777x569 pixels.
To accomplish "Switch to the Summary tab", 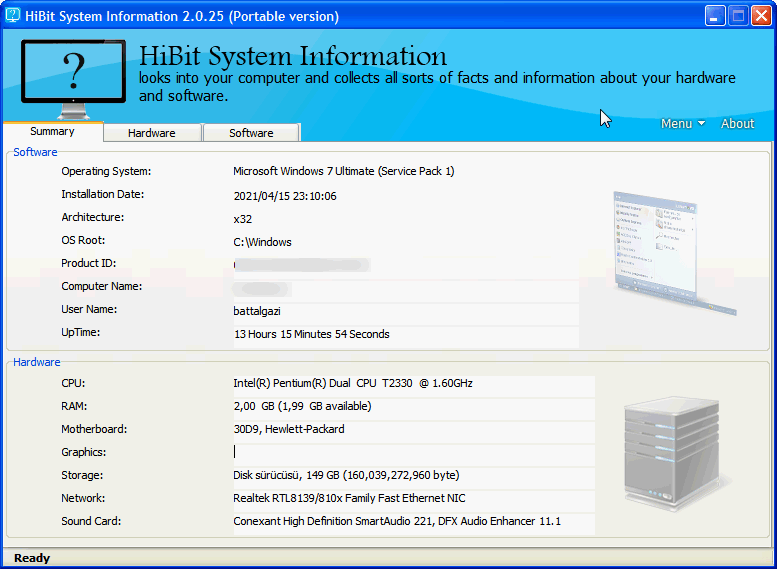I will (x=53, y=131).
